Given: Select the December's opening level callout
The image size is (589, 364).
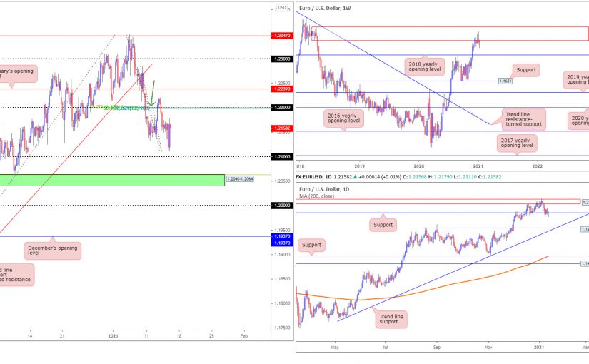Looking at the screenshot, I should (x=54, y=250).
